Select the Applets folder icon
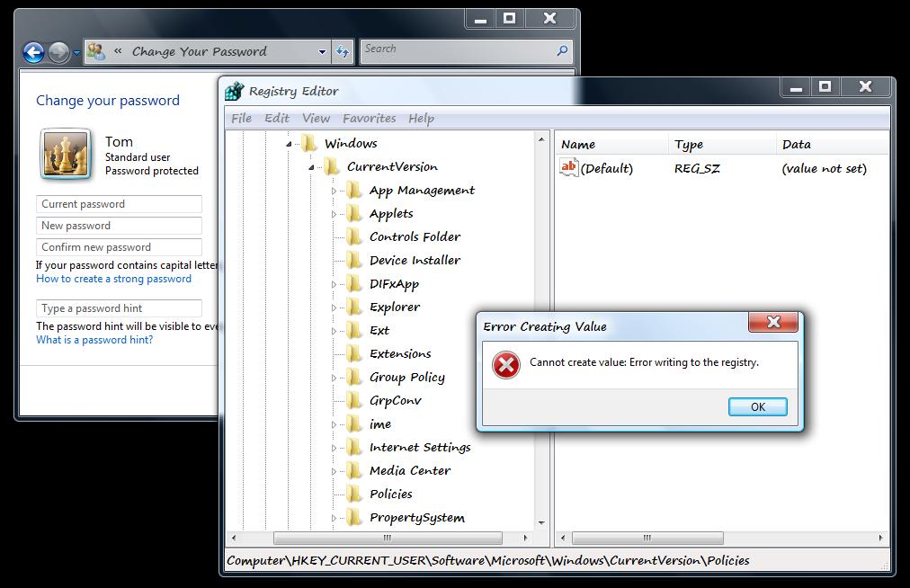This screenshot has height=588, width=910. (x=354, y=213)
